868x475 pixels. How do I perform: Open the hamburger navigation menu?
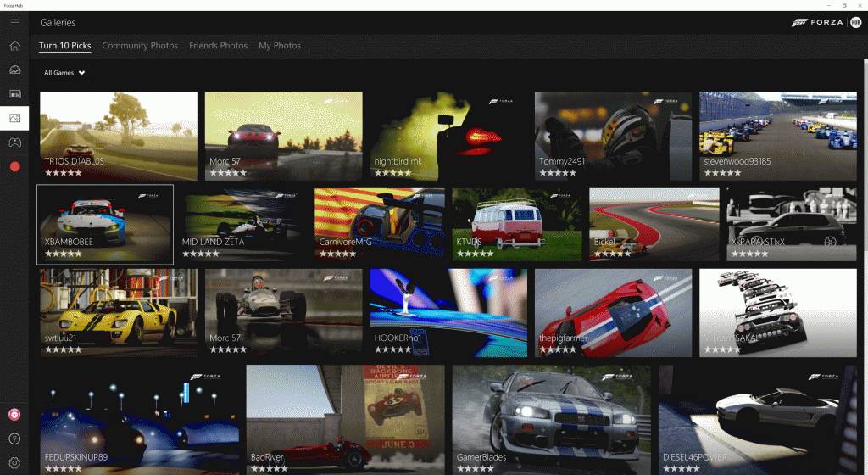pyautogui.click(x=14, y=22)
